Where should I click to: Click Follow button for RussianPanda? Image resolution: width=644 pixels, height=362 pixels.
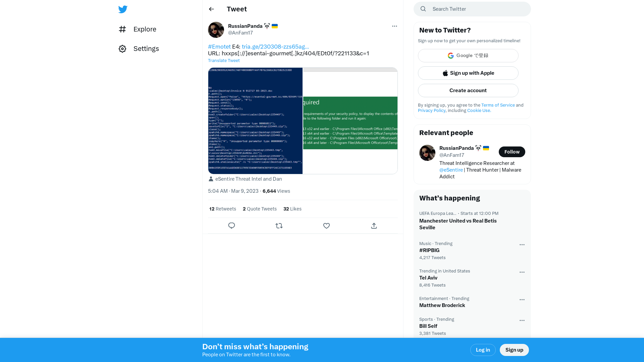[x=512, y=152]
